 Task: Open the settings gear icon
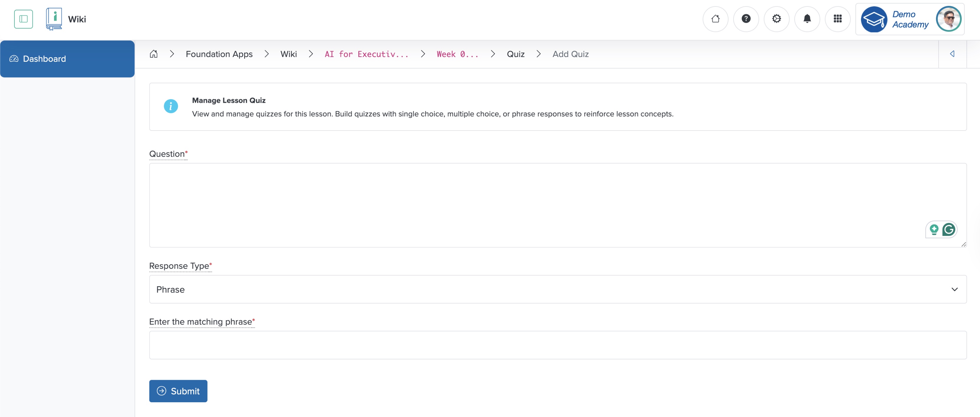(776, 19)
